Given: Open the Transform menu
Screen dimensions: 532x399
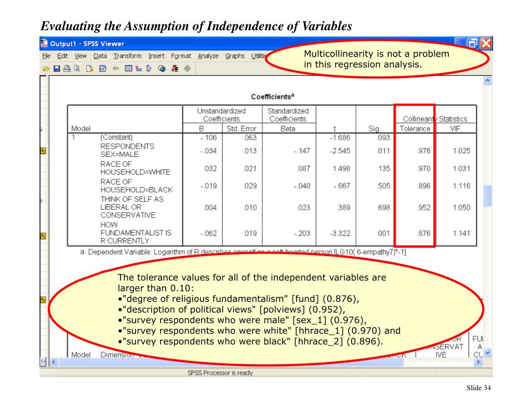Looking at the screenshot, I should [128, 56].
